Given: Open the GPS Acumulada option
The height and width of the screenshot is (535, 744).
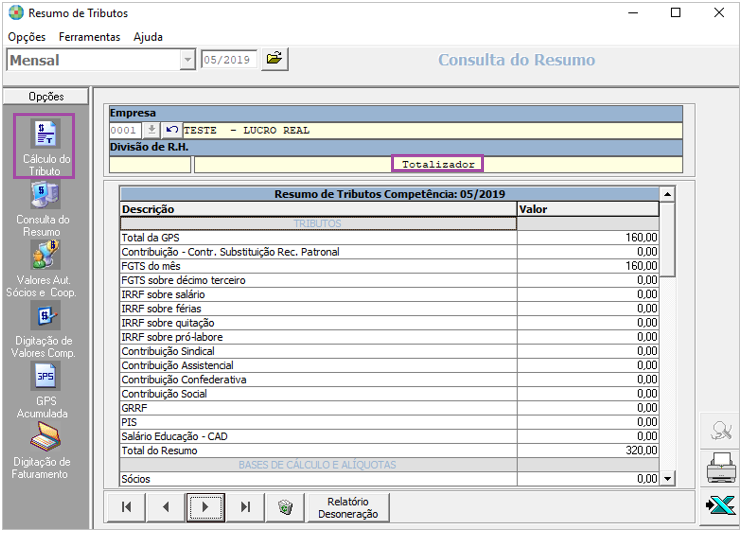Looking at the screenshot, I should (x=44, y=390).
